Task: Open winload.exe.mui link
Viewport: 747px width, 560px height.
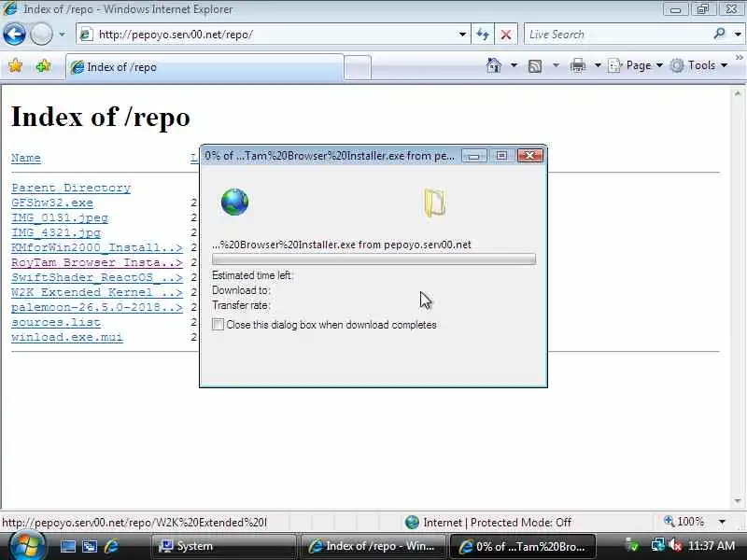Action: [67, 337]
